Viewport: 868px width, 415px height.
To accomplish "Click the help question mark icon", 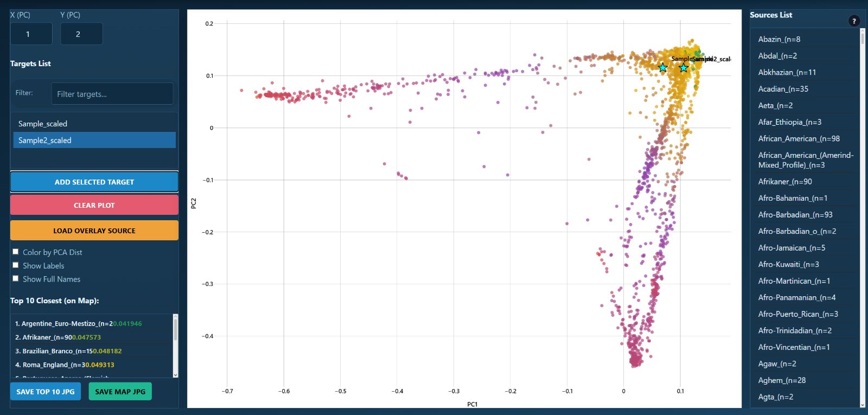I will [854, 21].
